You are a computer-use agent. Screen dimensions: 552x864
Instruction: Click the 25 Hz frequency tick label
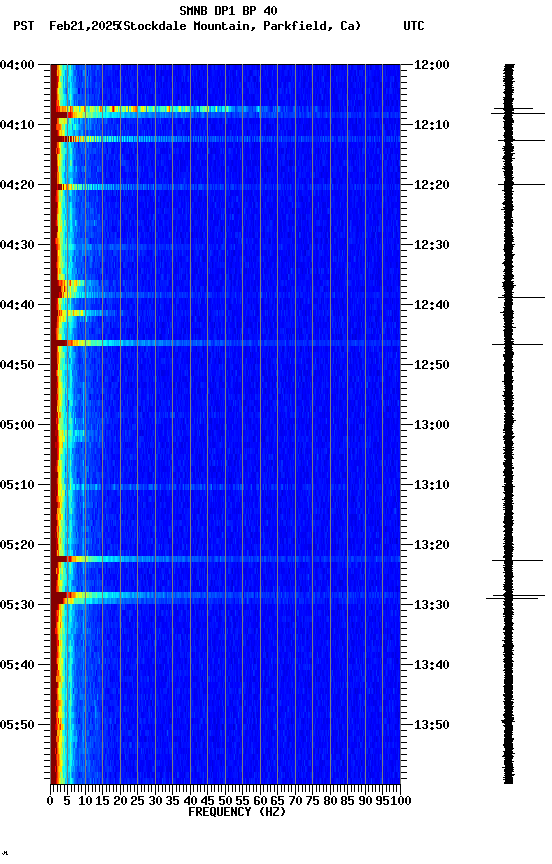(138, 801)
